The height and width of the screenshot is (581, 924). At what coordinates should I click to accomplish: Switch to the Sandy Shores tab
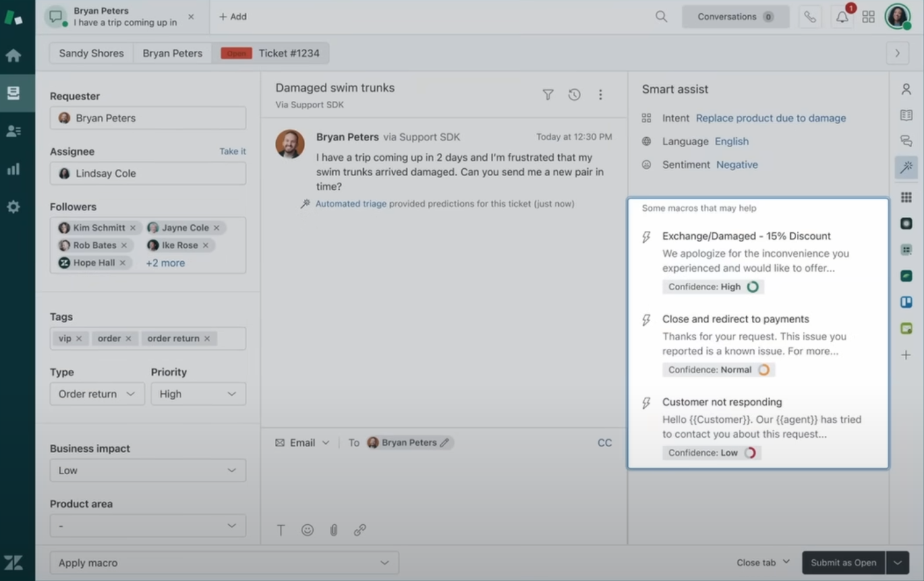point(91,53)
